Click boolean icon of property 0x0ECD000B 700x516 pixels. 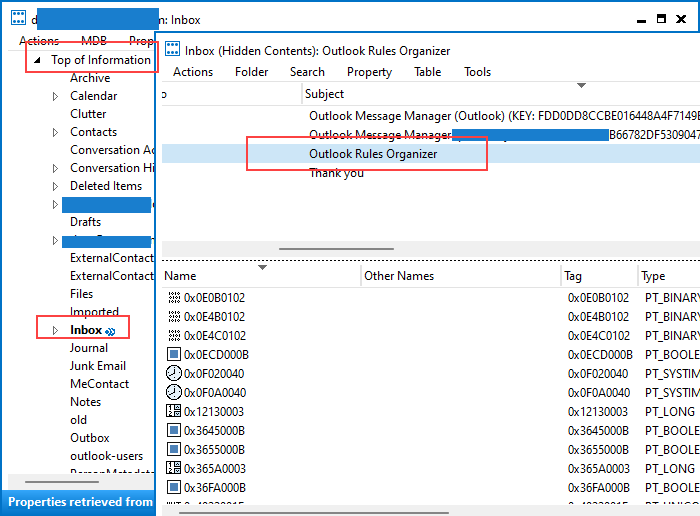point(174,354)
